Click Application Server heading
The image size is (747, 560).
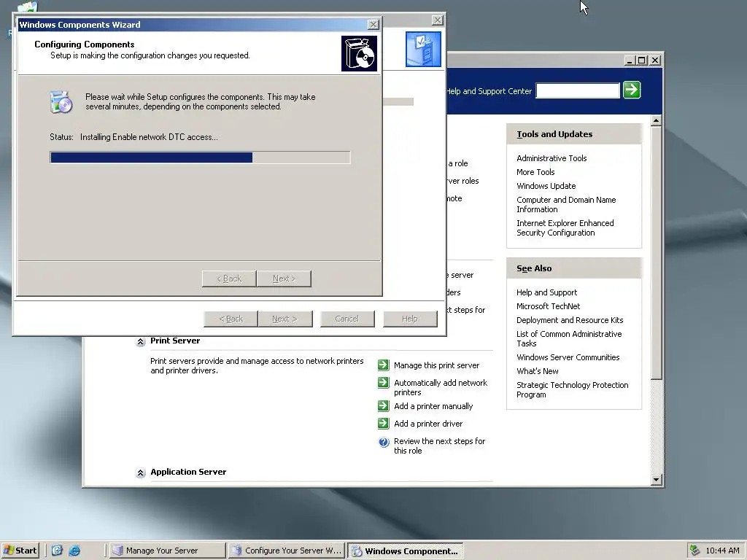(188, 472)
